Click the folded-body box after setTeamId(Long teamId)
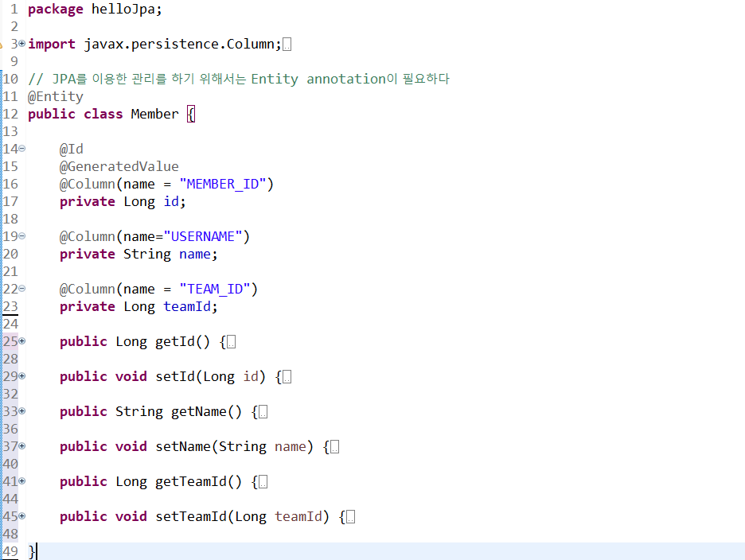745x560 pixels. click(x=351, y=517)
